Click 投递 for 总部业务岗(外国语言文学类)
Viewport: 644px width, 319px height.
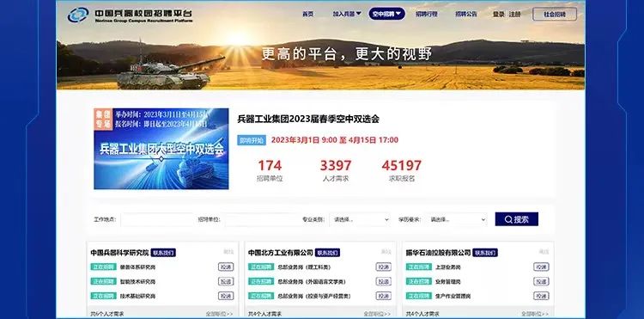383,281
